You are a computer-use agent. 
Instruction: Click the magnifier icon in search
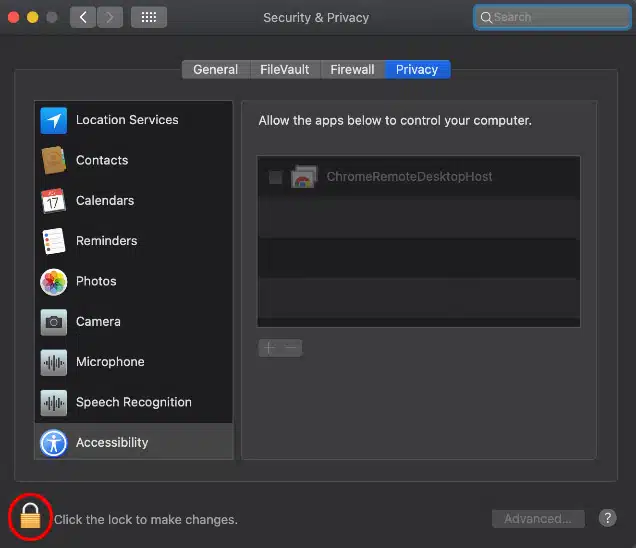(x=486, y=17)
